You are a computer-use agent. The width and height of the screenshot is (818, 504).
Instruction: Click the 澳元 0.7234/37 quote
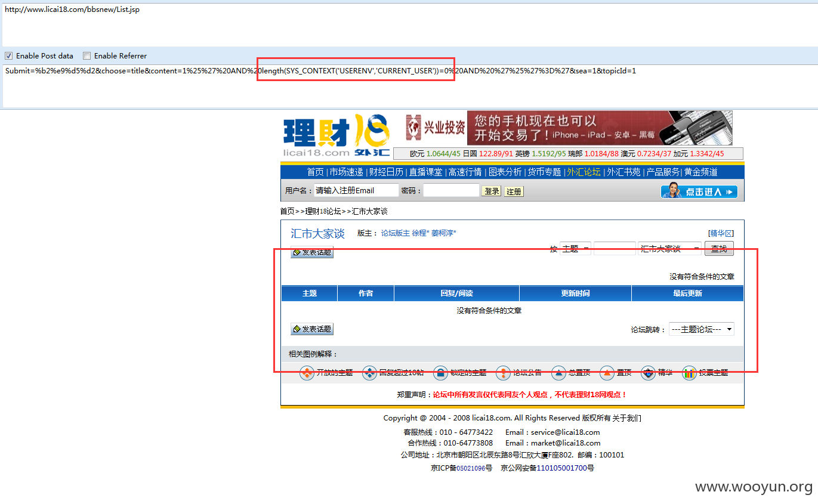pyautogui.click(x=646, y=154)
